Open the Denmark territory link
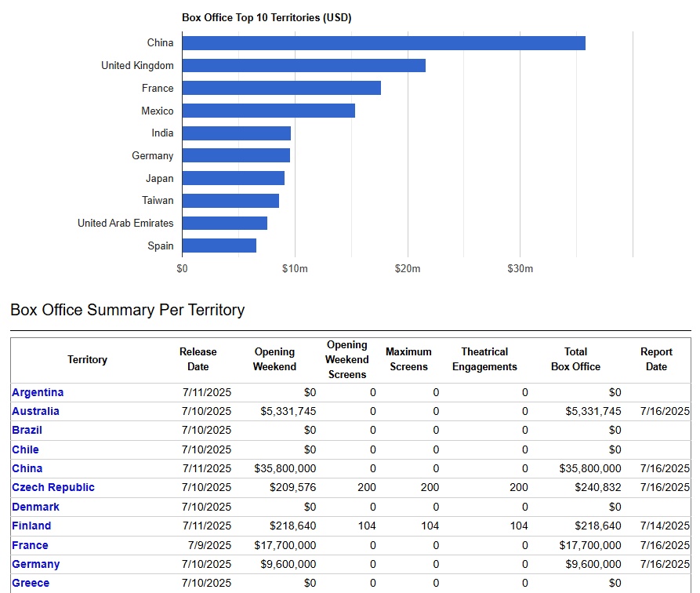 [36, 507]
